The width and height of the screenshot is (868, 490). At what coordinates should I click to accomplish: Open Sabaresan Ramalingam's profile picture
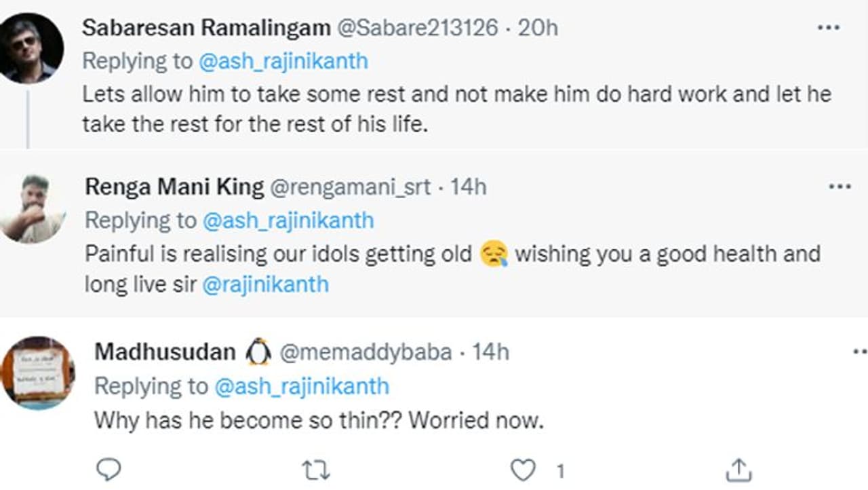31,48
